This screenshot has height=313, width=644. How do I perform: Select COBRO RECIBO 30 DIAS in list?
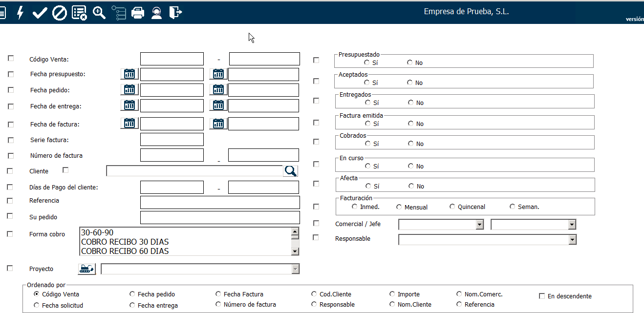[x=125, y=242]
